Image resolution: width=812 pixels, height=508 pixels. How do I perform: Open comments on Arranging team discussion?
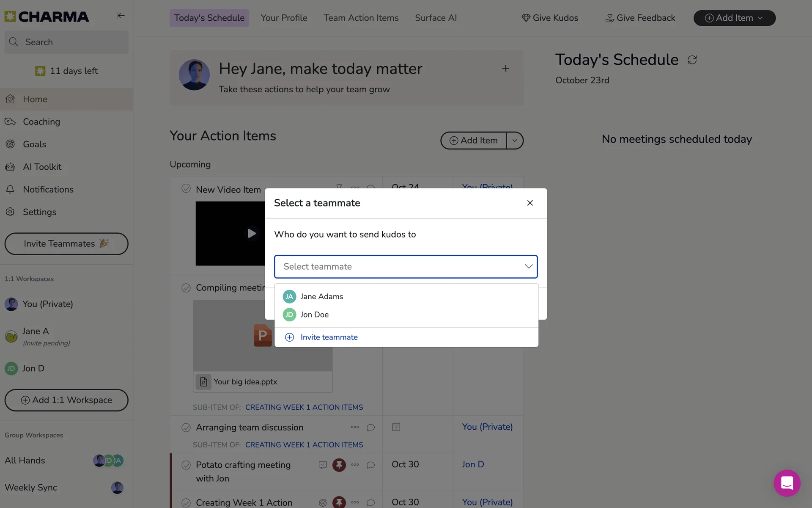pyautogui.click(x=370, y=427)
